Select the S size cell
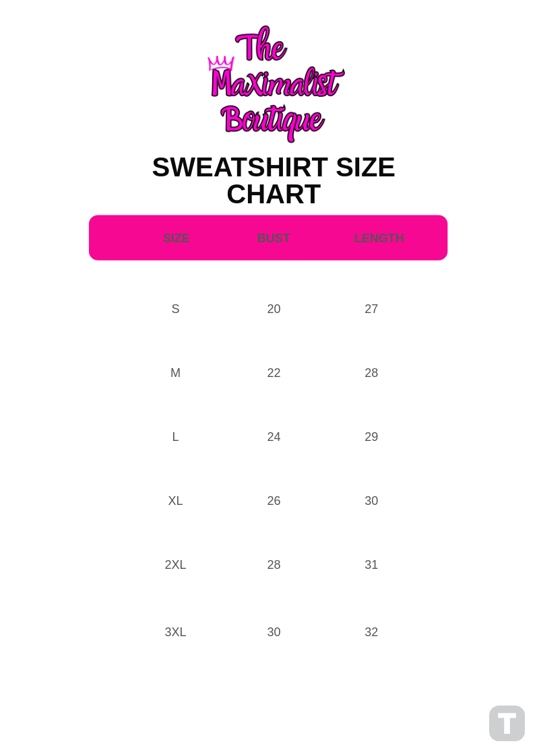The image size is (537, 756). (175, 309)
